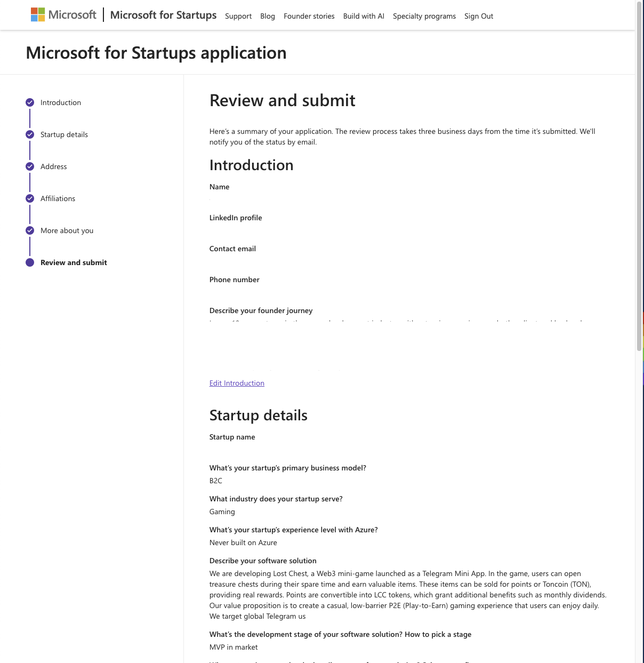Go to the Address step
This screenshot has width=644, height=663.
pyautogui.click(x=54, y=166)
